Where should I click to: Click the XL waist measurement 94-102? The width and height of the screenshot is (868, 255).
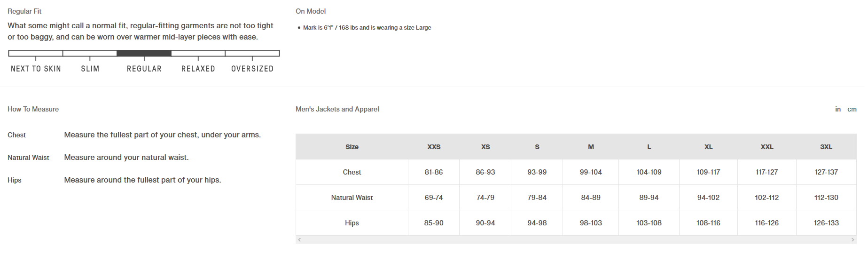click(708, 198)
